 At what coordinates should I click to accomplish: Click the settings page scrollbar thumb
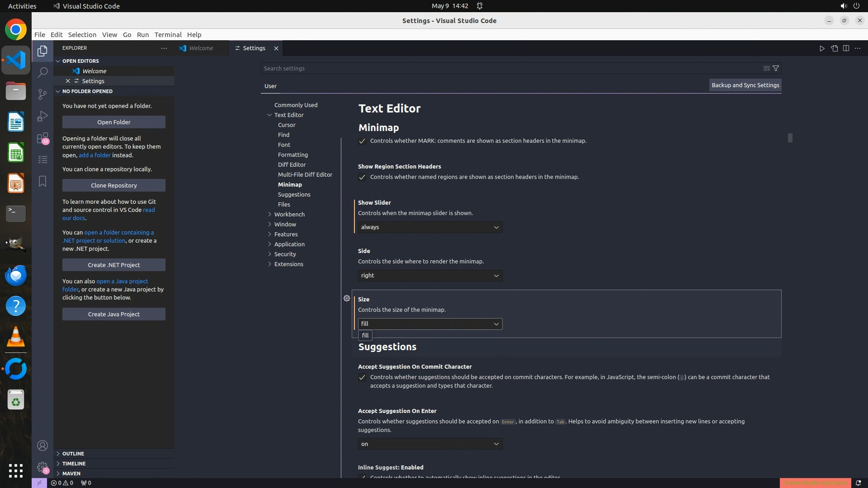coord(790,138)
